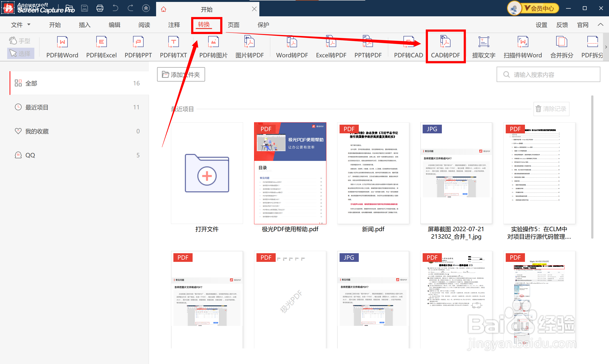Click the 添加文件夹 button
The width and height of the screenshot is (609, 364).
tap(181, 75)
